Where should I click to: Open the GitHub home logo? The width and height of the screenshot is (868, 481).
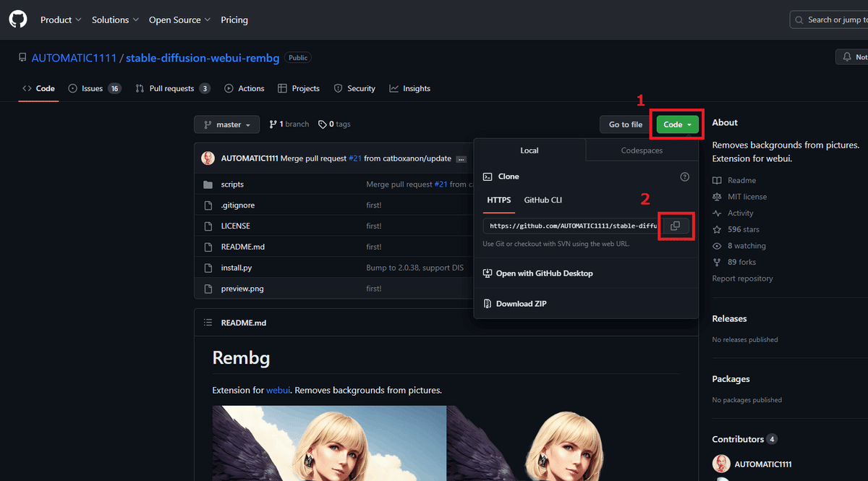18,20
